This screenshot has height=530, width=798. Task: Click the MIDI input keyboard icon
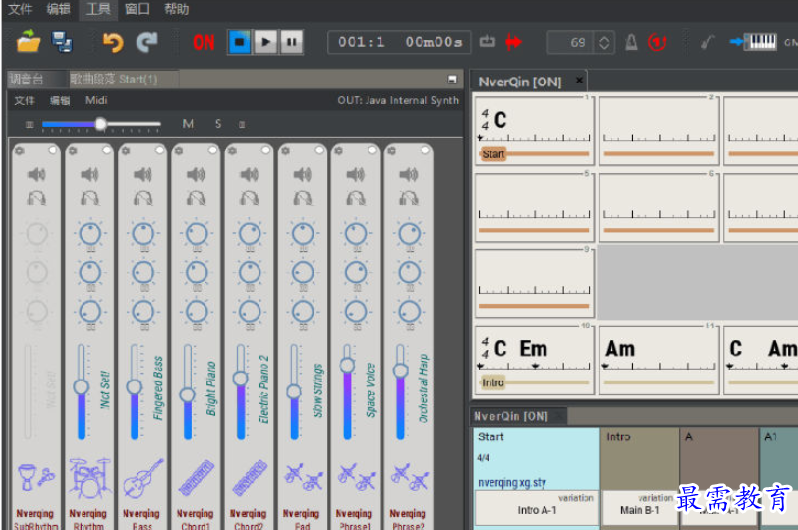[x=753, y=42]
